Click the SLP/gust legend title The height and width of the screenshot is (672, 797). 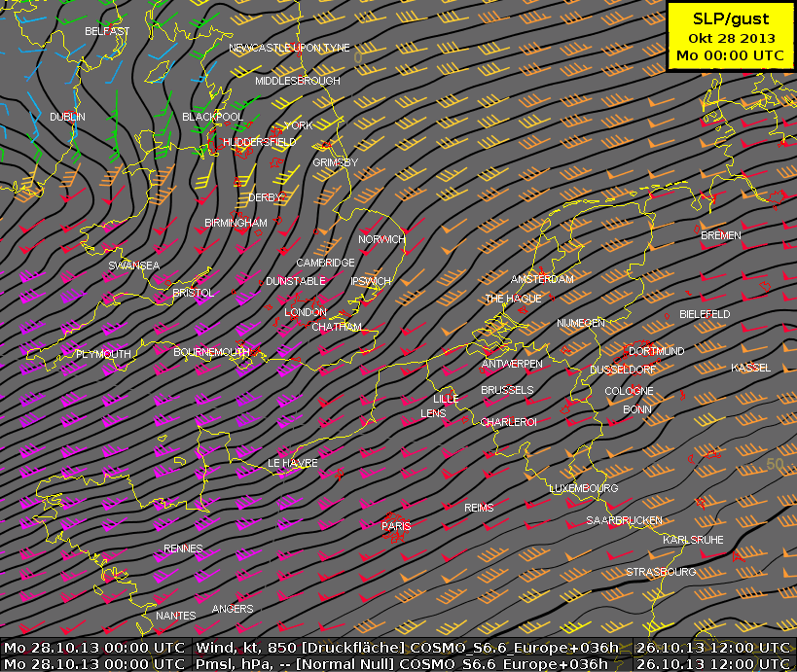pyautogui.click(x=731, y=18)
